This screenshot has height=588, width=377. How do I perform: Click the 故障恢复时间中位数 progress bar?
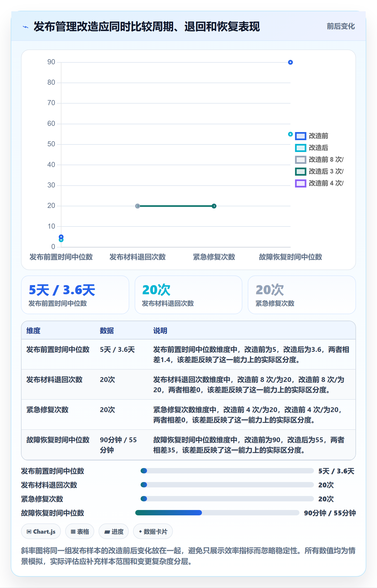[217, 513]
